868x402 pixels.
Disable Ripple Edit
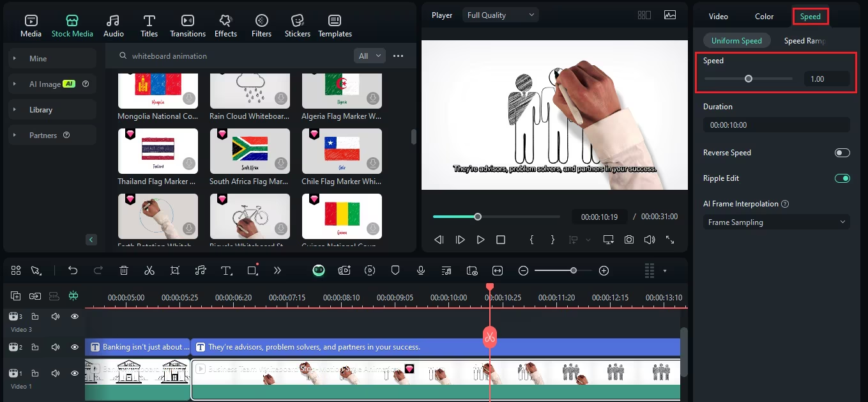pyautogui.click(x=842, y=178)
